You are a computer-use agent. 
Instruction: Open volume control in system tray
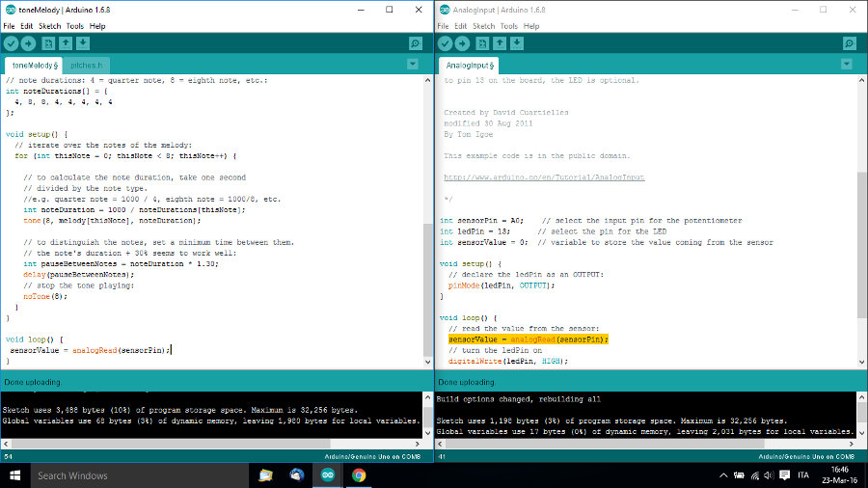(x=769, y=475)
